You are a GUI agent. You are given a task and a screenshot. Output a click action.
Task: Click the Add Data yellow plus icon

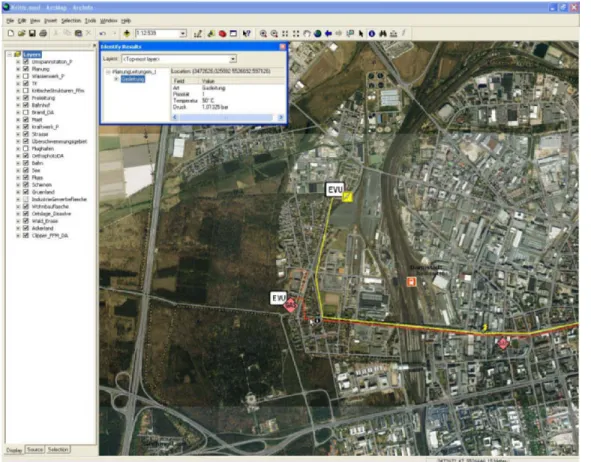(127, 34)
